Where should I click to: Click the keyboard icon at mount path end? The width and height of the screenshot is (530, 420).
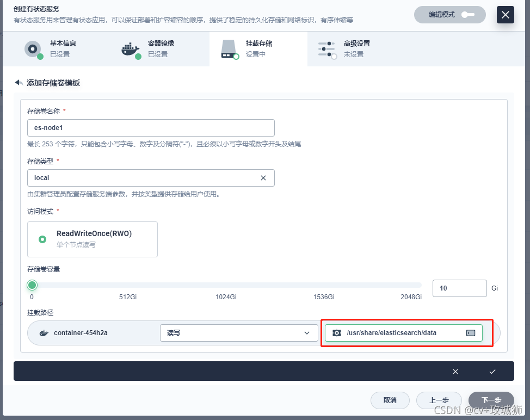pos(470,333)
